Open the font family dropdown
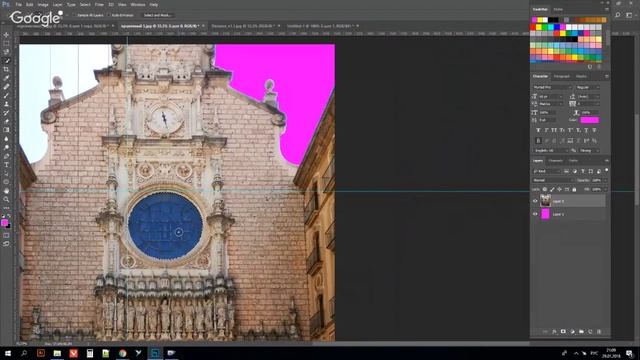Image resolution: width=640 pixels, height=360 pixels. click(552, 87)
